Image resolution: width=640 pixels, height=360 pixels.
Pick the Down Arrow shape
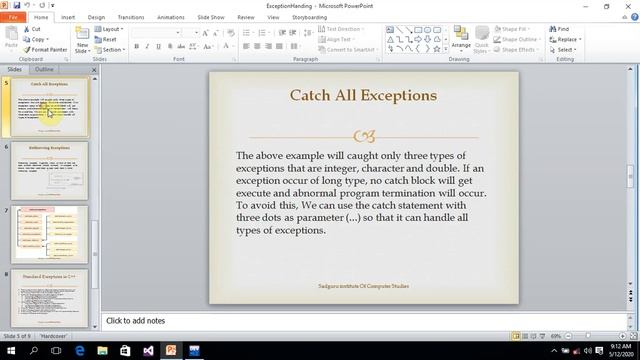point(427,40)
